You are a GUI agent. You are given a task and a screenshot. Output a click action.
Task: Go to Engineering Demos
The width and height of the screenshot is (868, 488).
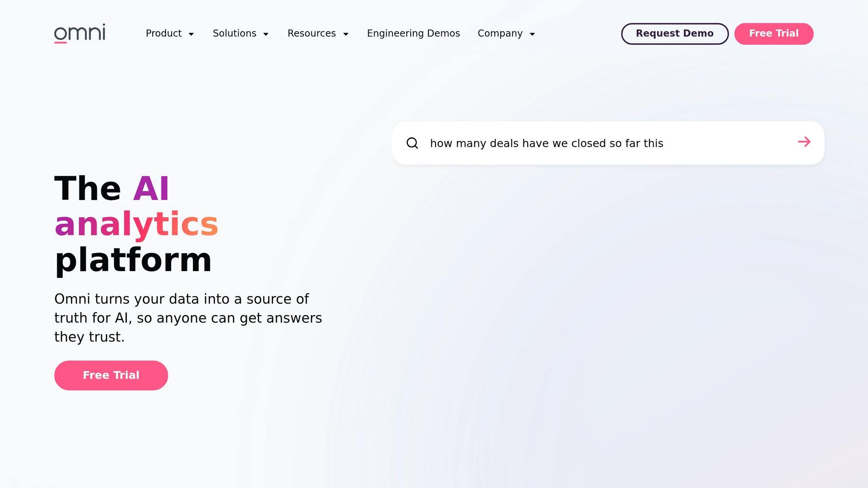tap(413, 33)
